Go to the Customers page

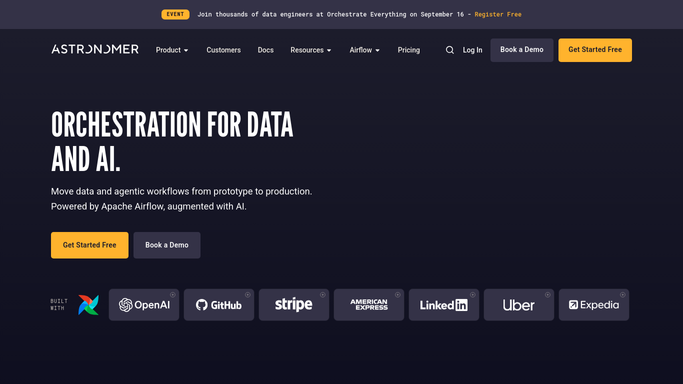[223, 50]
